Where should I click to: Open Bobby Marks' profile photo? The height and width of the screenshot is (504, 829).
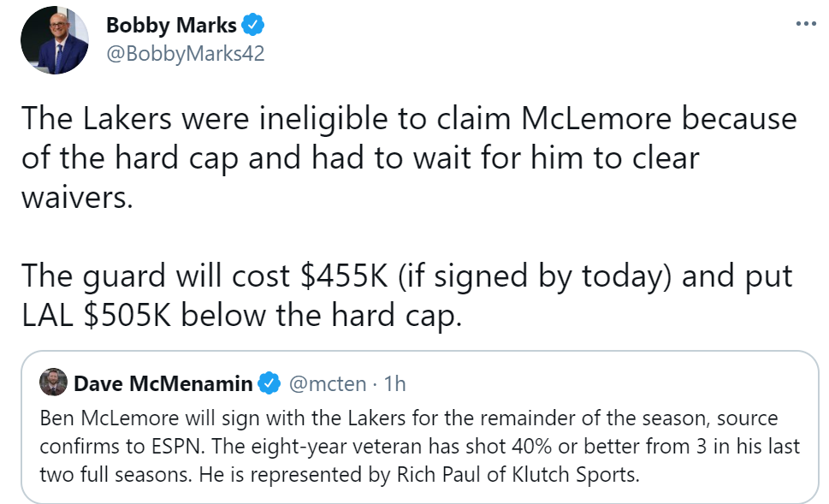[x=54, y=39]
